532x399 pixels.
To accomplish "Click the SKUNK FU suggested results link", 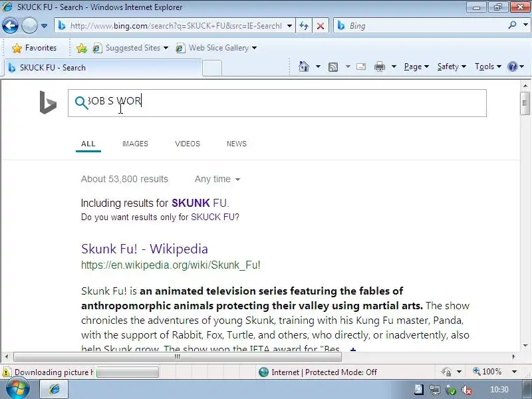I will (199, 203).
